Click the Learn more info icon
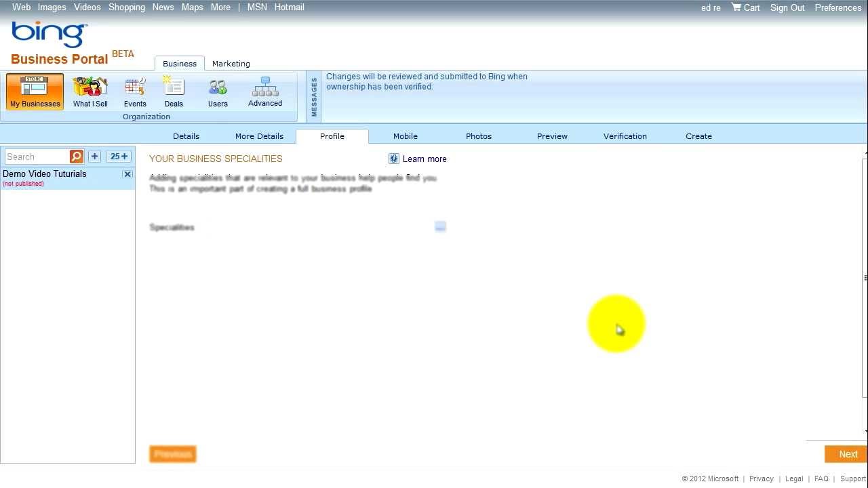The height and width of the screenshot is (488, 868). click(394, 159)
